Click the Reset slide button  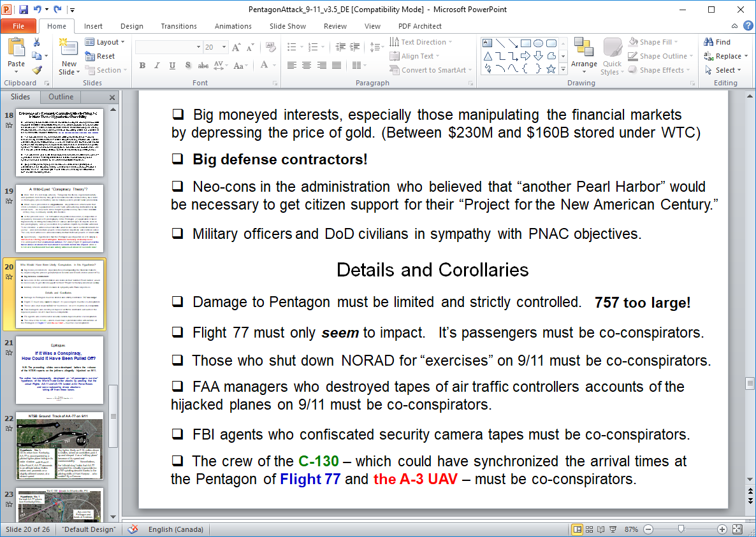click(x=100, y=56)
